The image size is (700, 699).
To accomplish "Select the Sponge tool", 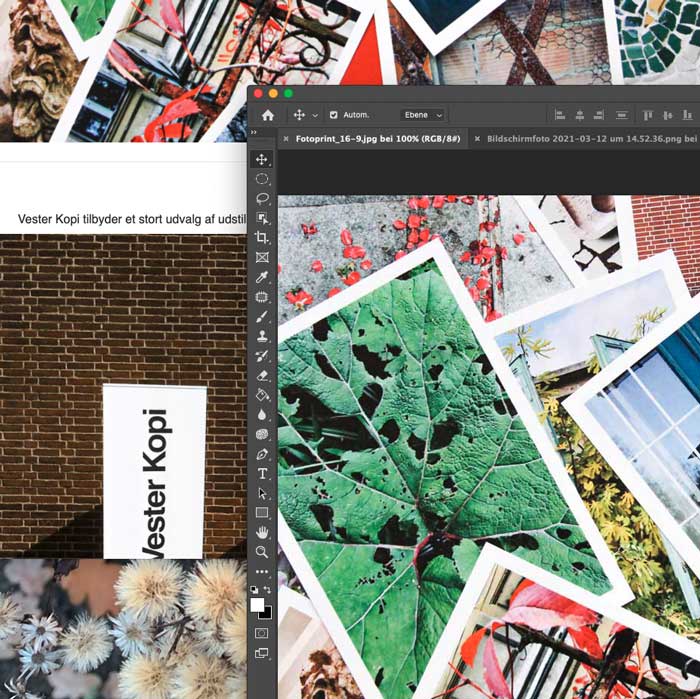I will 262,434.
